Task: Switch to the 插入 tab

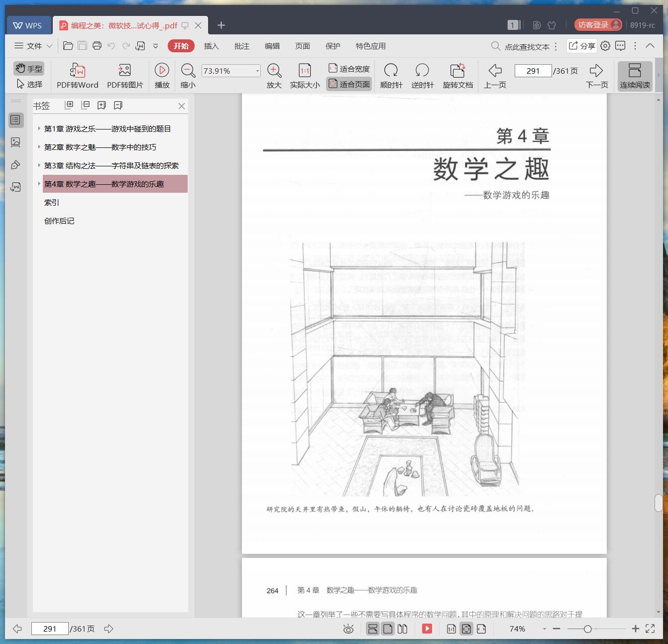Action: click(x=211, y=46)
